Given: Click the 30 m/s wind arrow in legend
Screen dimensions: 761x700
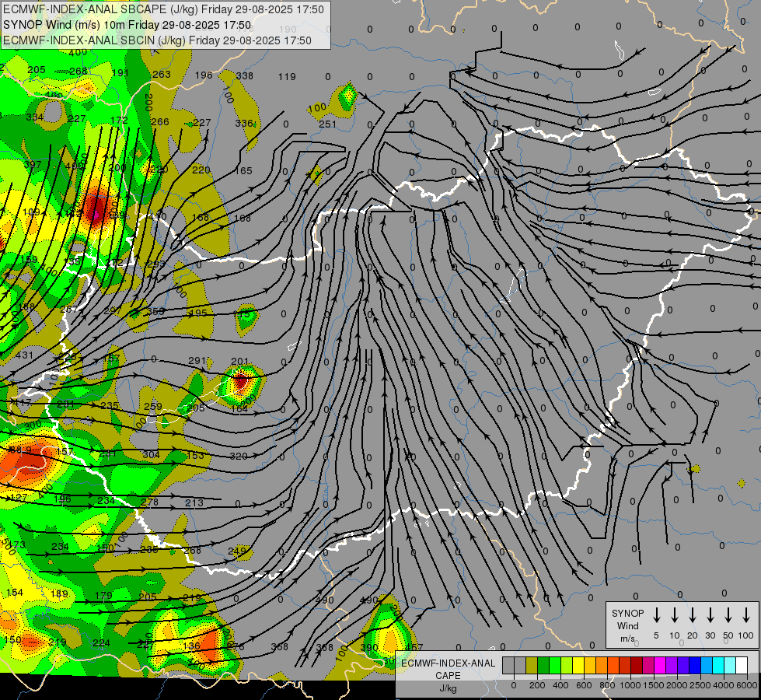Looking at the screenshot, I should pos(710,615).
